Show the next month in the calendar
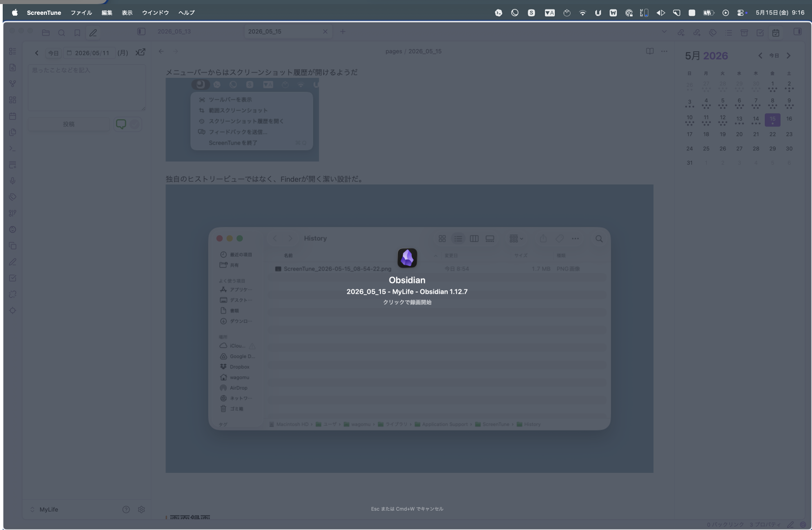The height and width of the screenshot is (530, 812). tap(788, 56)
